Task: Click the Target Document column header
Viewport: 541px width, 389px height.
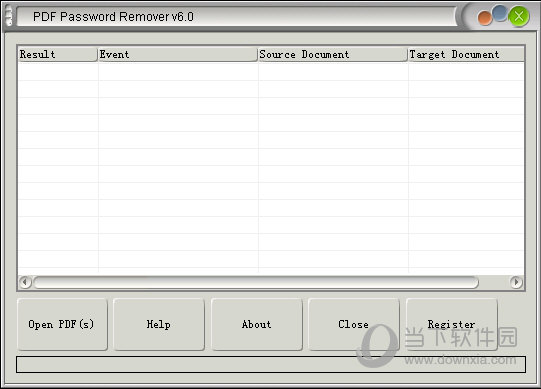Action: coord(466,54)
